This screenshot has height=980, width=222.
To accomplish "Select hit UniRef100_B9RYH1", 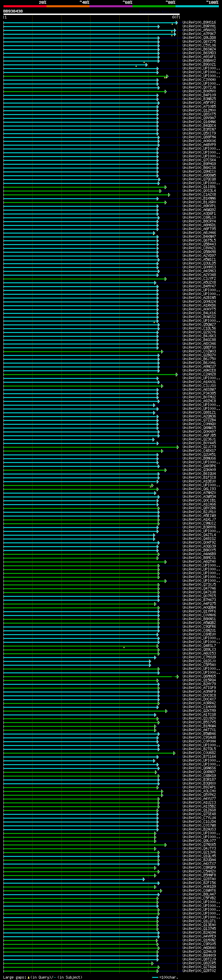I will tap(199, 26).
